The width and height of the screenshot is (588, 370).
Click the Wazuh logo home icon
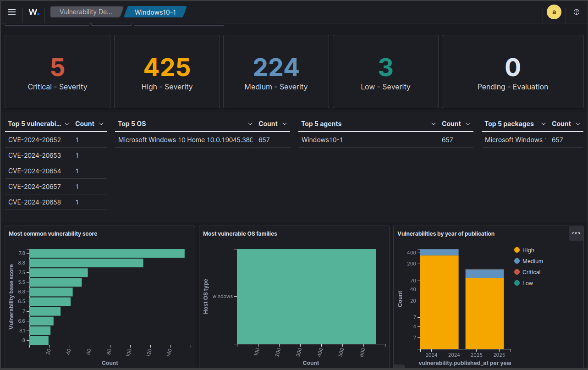tap(33, 12)
